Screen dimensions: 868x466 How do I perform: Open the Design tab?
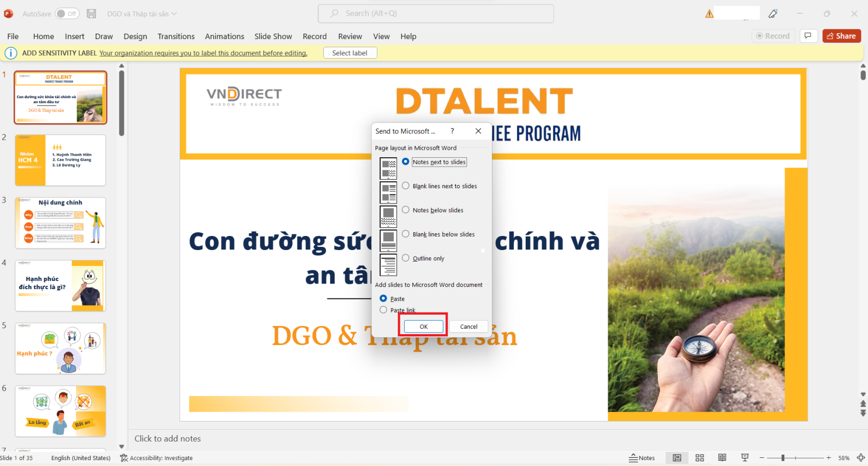tap(135, 36)
